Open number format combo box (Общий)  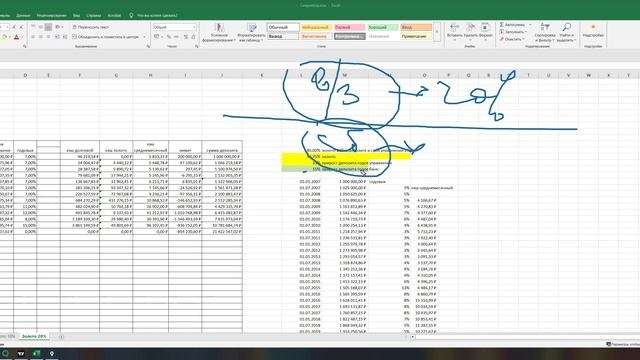[x=174, y=27]
